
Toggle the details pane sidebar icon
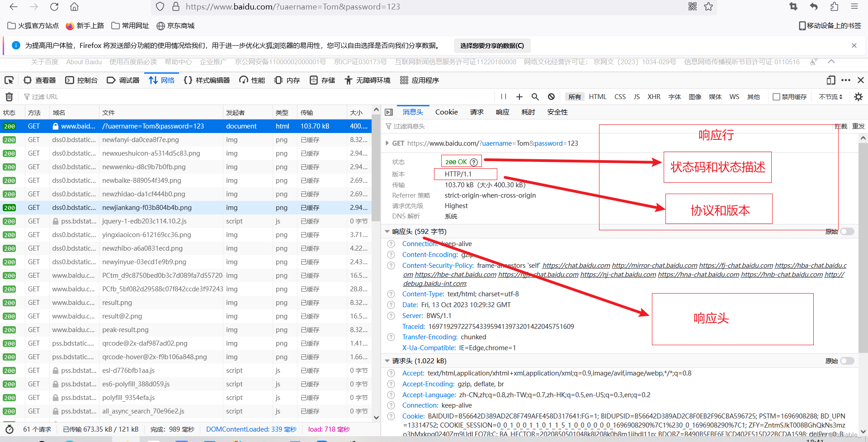tap(389, 112)
